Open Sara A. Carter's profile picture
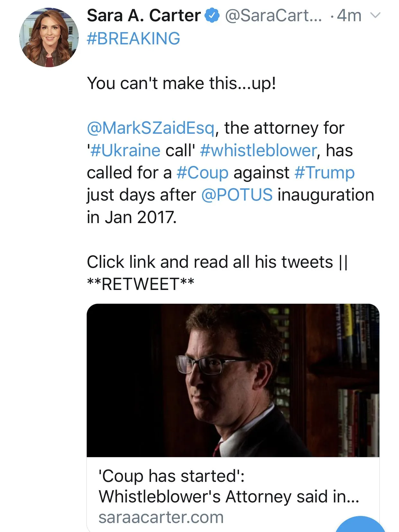399x532 pixels. [x=49, y=38]
